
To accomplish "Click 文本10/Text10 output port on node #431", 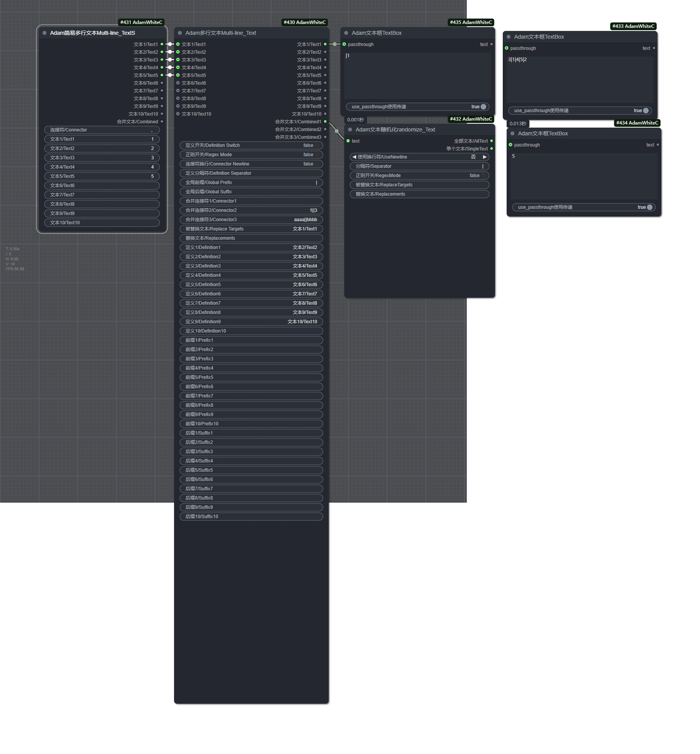I will click(162, 114).
